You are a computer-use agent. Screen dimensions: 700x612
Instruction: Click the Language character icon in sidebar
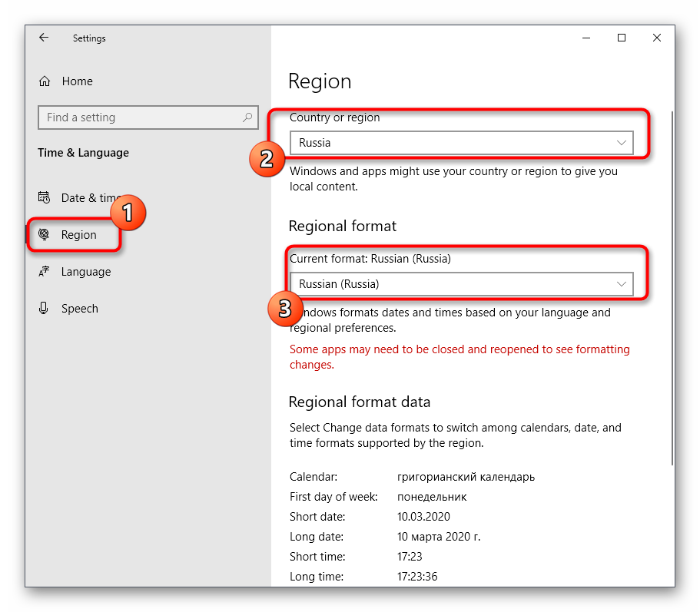45,272
